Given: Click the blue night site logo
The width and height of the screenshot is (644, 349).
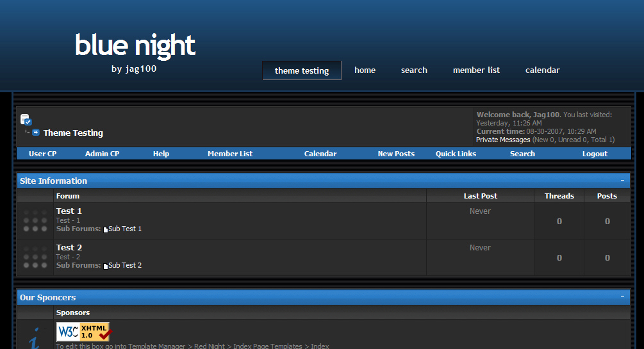Looking at the screenshot, I should (135, 46).
